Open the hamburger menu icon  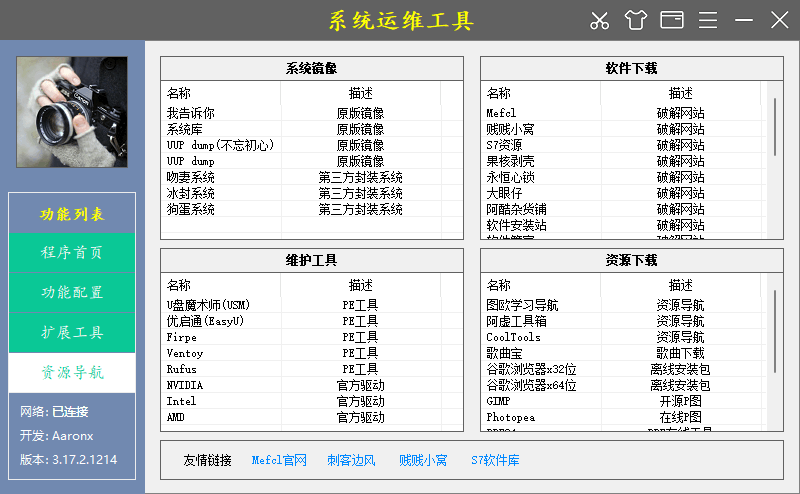pyautogui.click(x=708, y=20)
